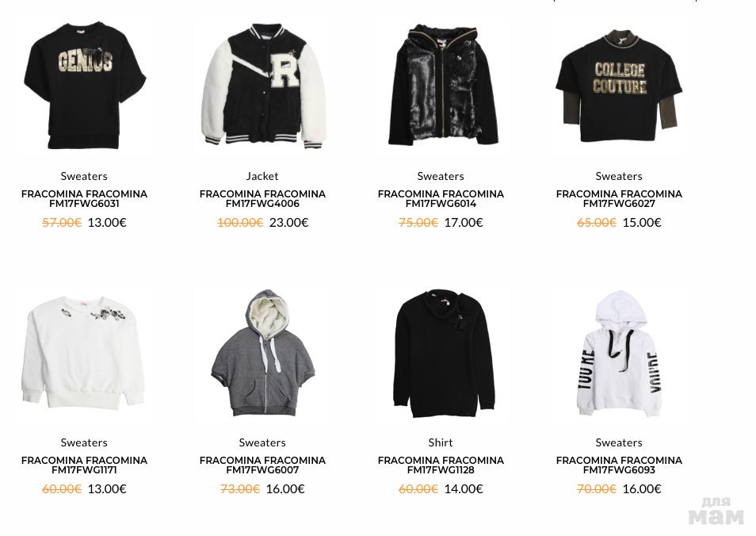
Task: Open product link FM17FWG1128
Action: [441, 465]
